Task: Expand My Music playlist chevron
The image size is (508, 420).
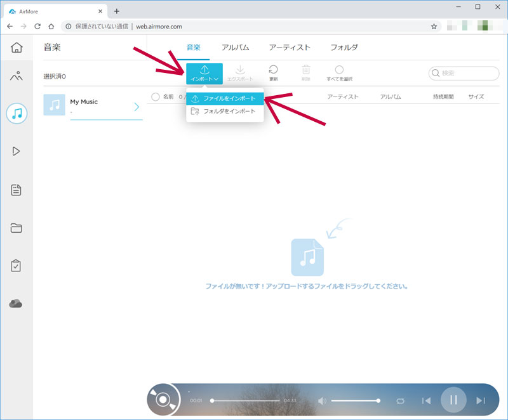Action: (137, 107)
